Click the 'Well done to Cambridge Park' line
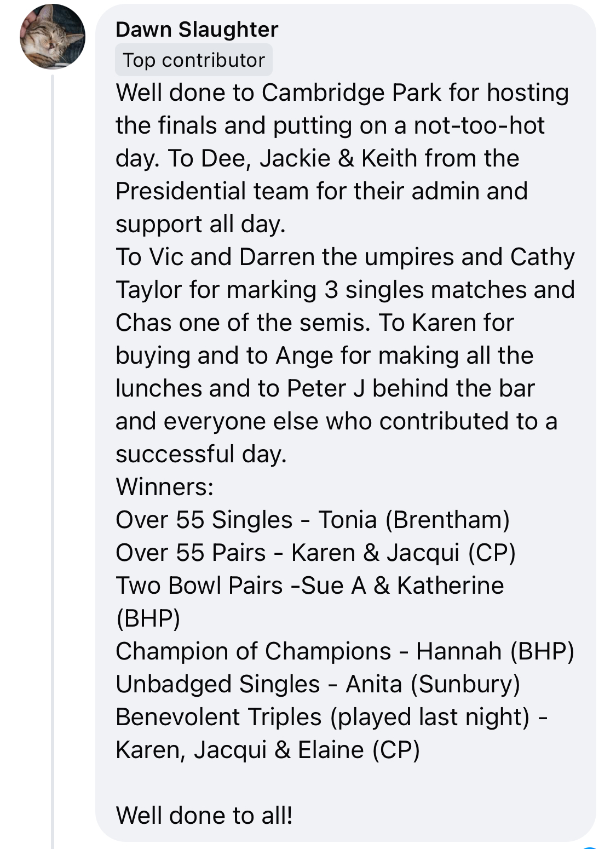Image resolution: width=616 pixels, height=849 pixels. (342, 93)
